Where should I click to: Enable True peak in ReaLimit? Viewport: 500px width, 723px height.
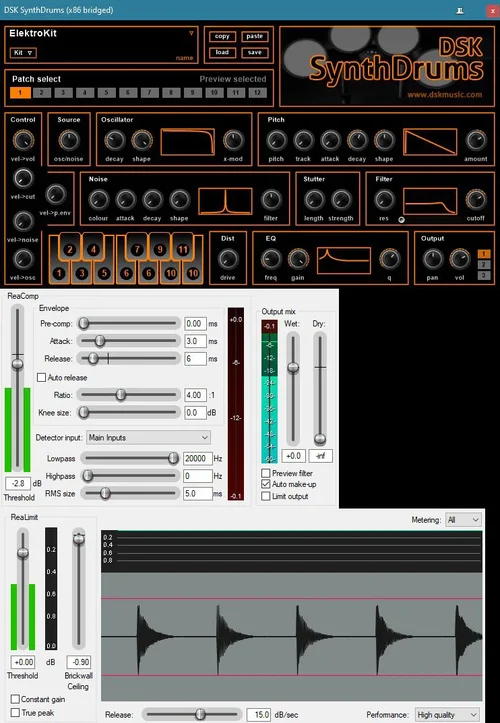(x=15, y=713)
